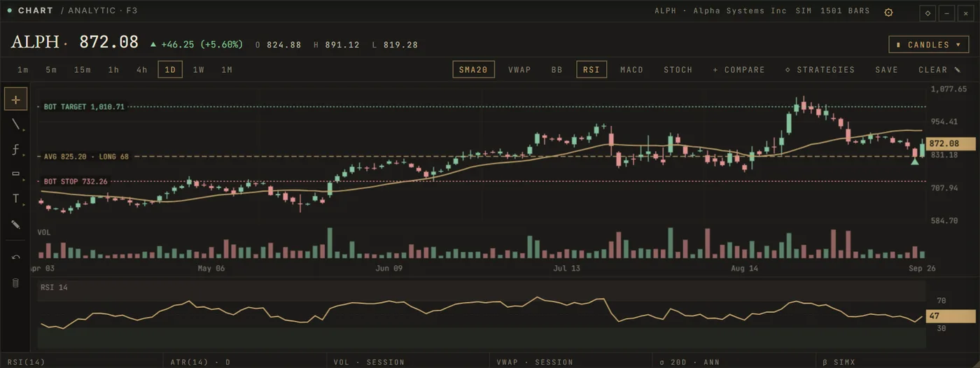
Task: Enable the BB Bollinger Bands indicator
Action: (x=556, y=70)
